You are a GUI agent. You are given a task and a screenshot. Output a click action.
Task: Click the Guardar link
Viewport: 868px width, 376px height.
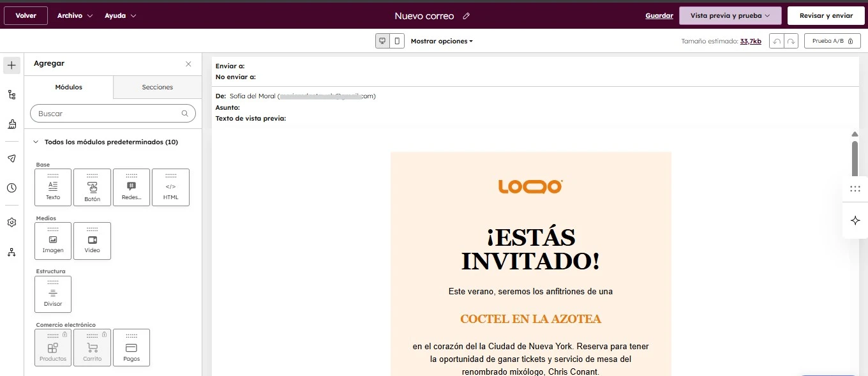[659, 15]
